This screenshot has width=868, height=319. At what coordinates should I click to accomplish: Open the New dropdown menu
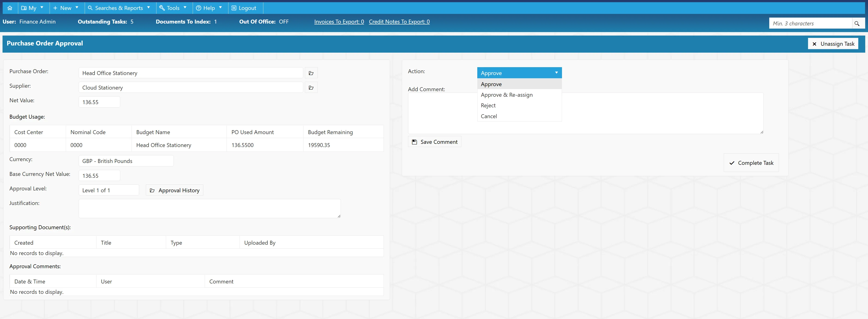tap(66, 8)
